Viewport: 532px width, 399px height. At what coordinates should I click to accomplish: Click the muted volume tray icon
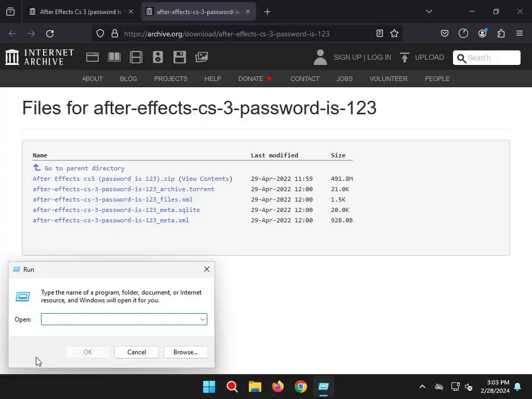(469, 387)
